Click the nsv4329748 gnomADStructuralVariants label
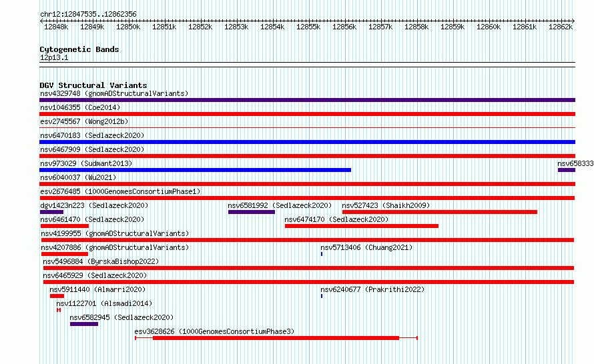This screenshot has width=594, height=364. [x=114, y=93]
